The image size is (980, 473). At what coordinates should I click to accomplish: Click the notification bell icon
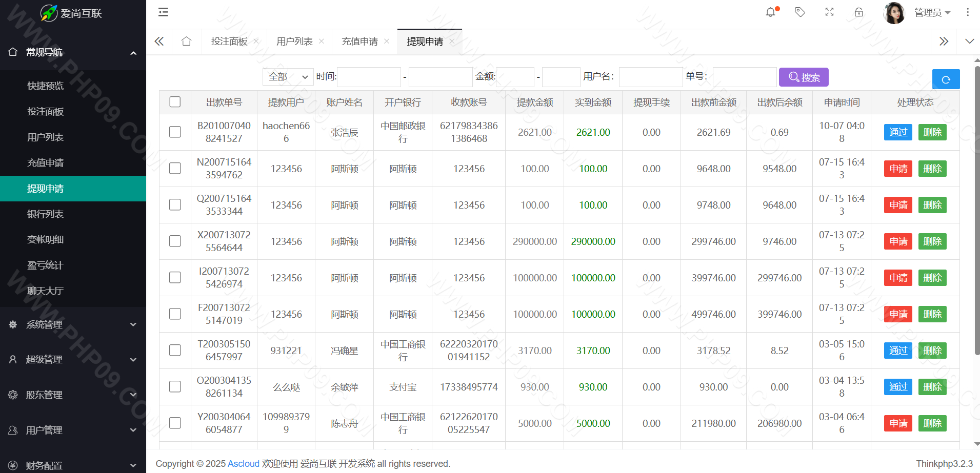coord(770,12)
